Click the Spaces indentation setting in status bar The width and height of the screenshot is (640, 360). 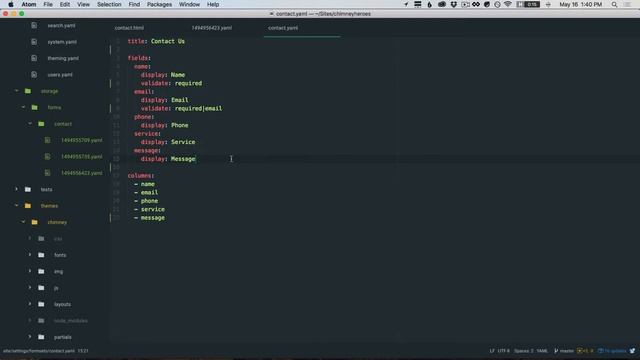(524, 351)
